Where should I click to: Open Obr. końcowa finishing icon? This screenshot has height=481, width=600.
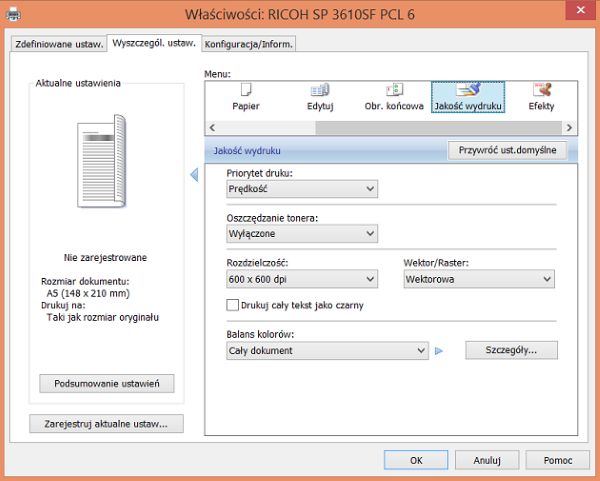pyautogui.click(x=394, y=97)
